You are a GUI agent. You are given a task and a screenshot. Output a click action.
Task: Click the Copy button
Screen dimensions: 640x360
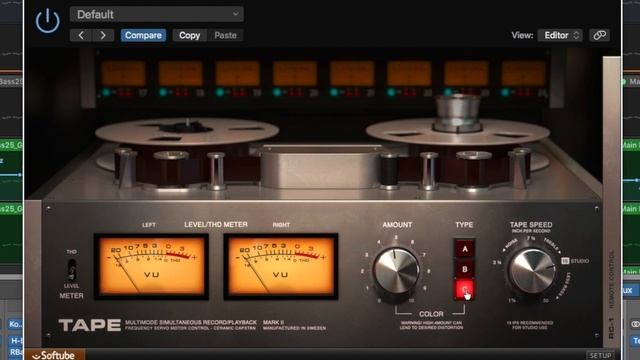[189, 35]
